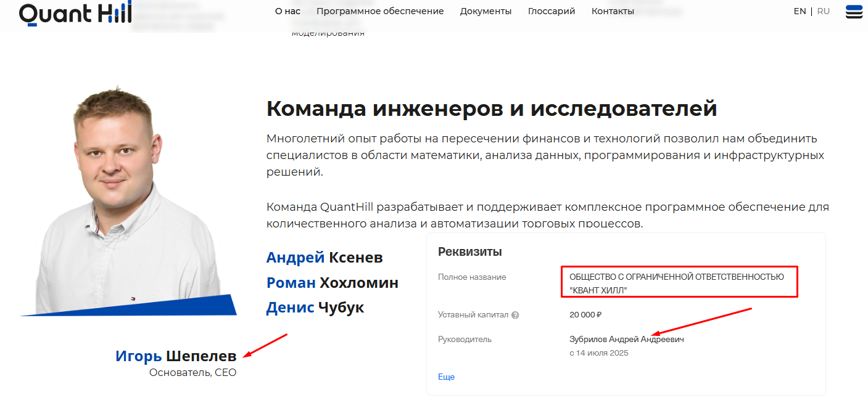Select the Реквизиты card title
This screenshot has width=868, height=400.
[469, 251]
